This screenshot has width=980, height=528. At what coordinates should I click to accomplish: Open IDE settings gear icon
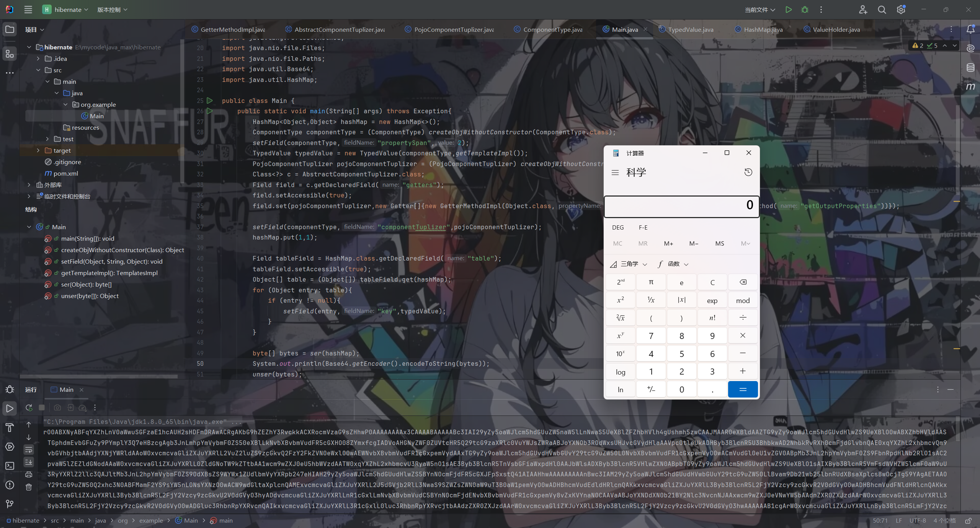click(901, 10)
